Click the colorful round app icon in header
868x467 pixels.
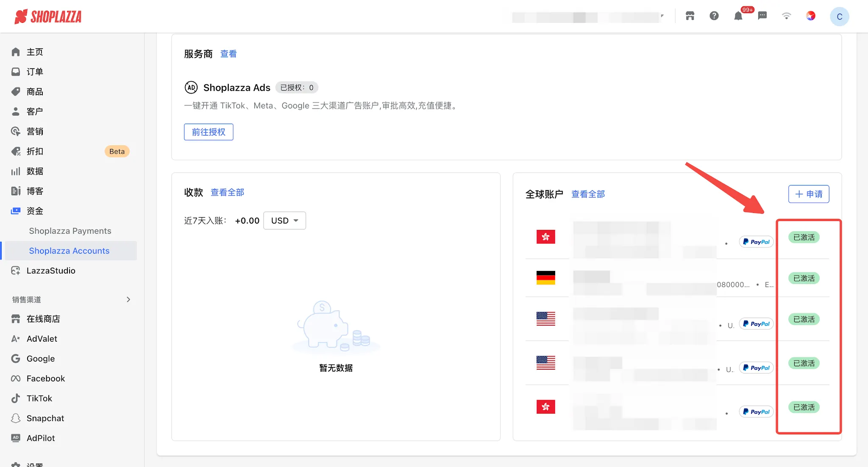point(811,16)
